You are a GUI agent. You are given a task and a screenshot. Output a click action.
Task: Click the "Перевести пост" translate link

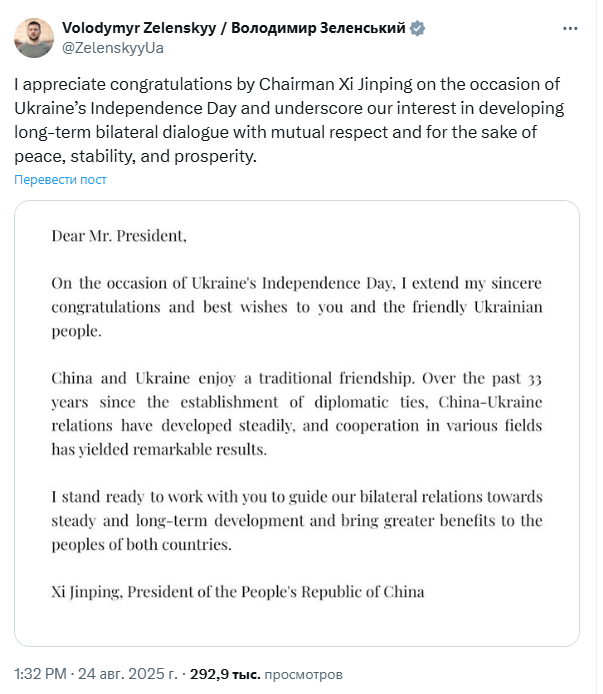click(60, 180)
